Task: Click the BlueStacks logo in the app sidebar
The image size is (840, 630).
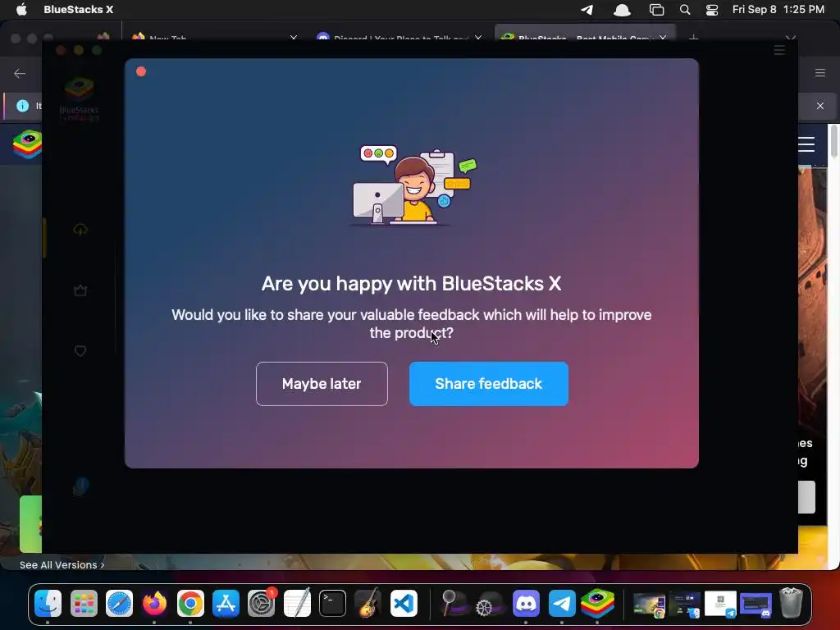Action: tap(80, 99)
